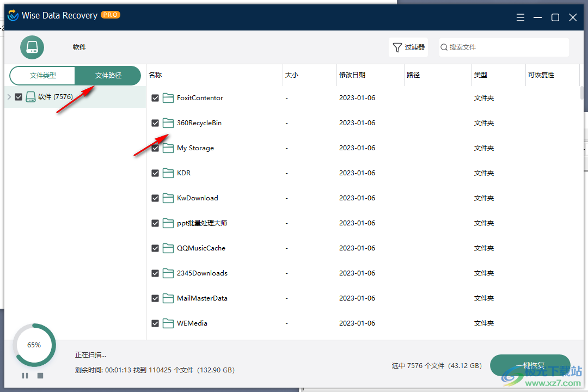588x392 pixels.
Task: Click the drive icon next to 软件 (7576)
Action: (x=30, y=97)
